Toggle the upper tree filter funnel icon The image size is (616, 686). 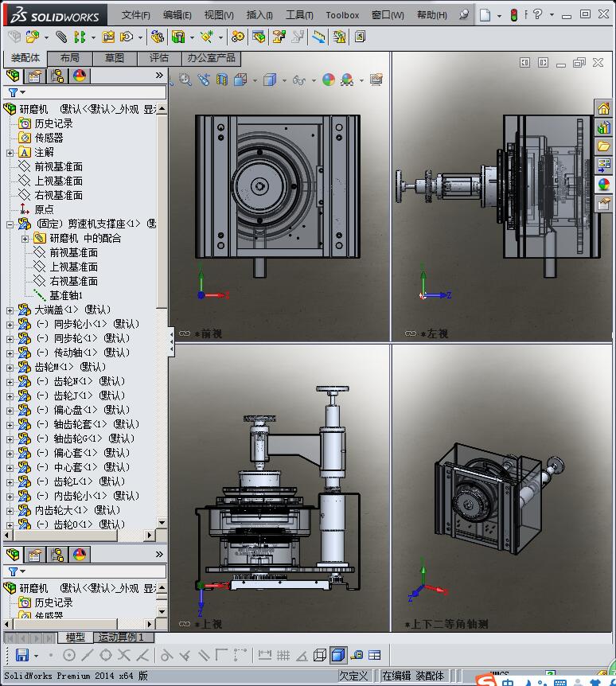point(13,93)
